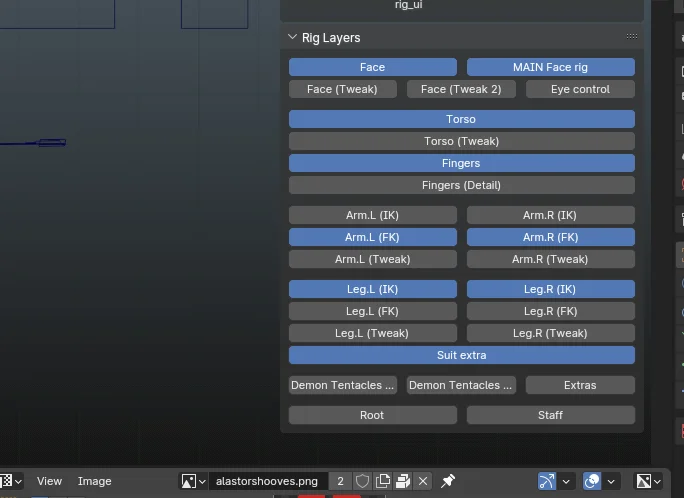The image size is (684, 498).
Task: Toggle Arm.L (IK) layer visibility
Action: tap(372, 215)
